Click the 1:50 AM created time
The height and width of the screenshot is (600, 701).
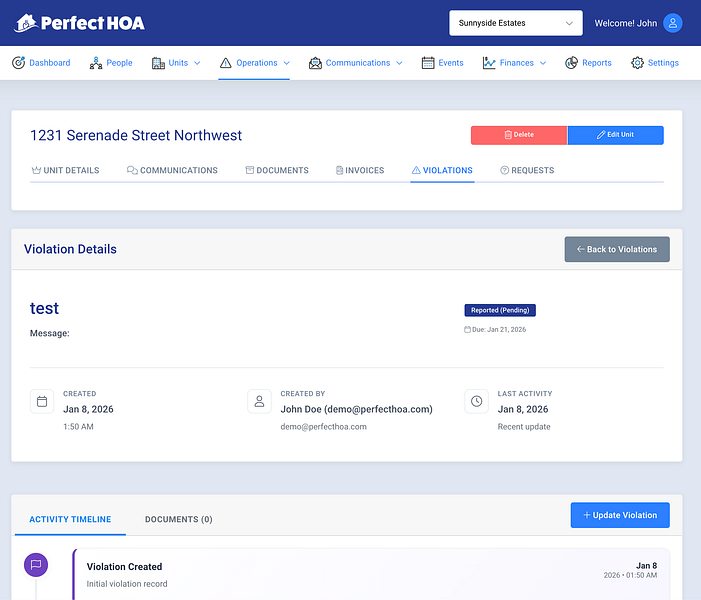pos(78,427)
